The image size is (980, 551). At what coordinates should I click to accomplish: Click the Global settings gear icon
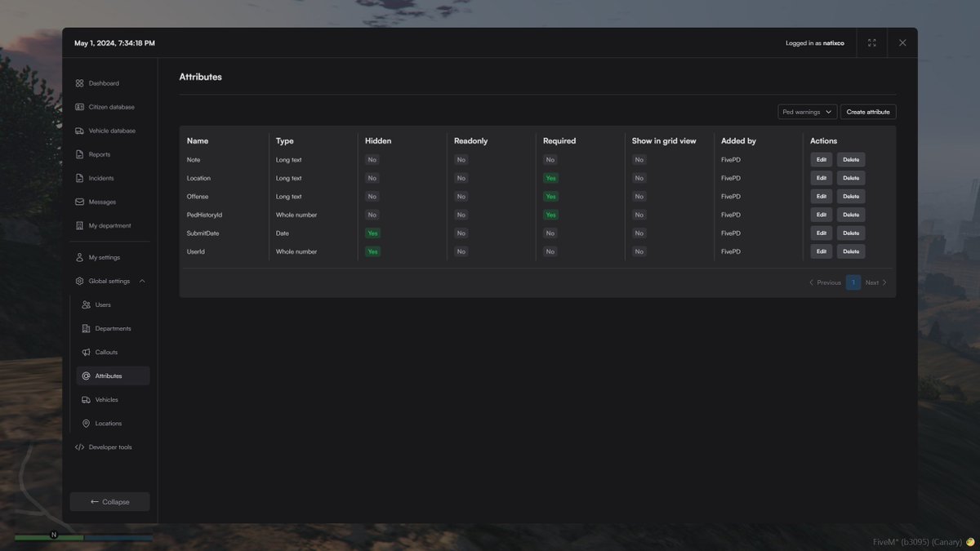(x=79, y=281)
